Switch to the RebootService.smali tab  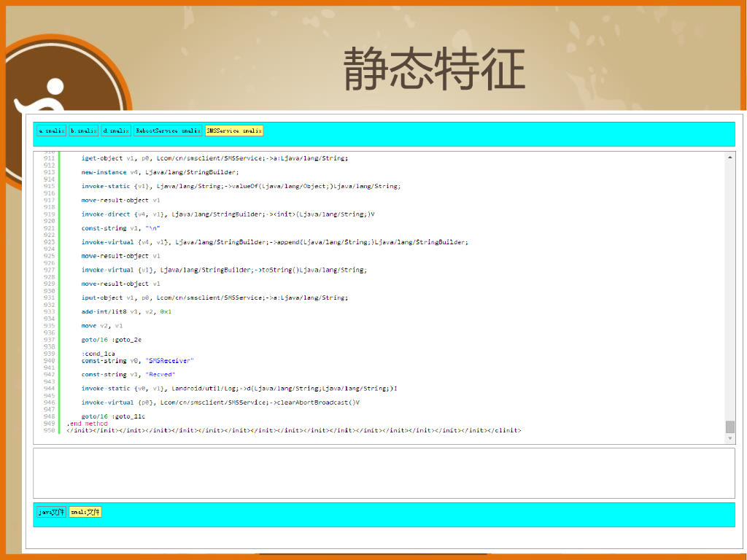(165, 131)
